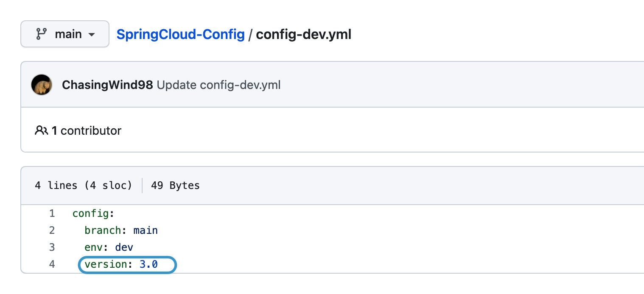The height and width of the screenshot is (294, 644).
Task: Click the "branch: main" code line
Action: [121, 230]
